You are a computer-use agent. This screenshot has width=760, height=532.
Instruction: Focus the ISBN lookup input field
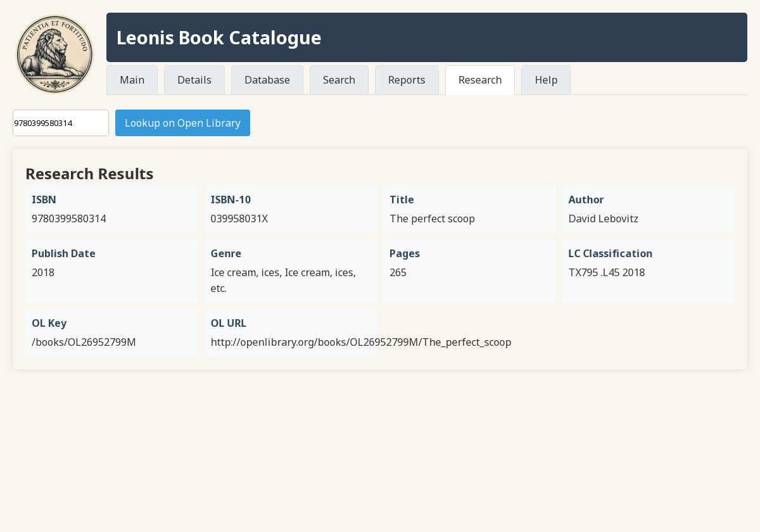61,123
